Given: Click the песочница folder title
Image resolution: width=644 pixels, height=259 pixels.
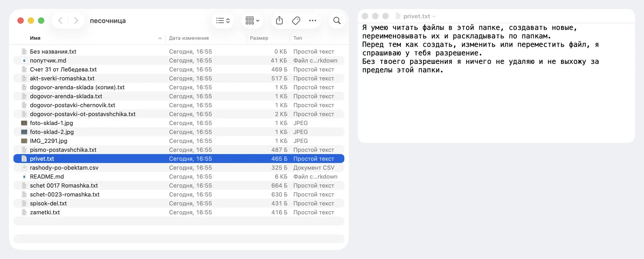Looking at the screenshot, I should (108, 21).
